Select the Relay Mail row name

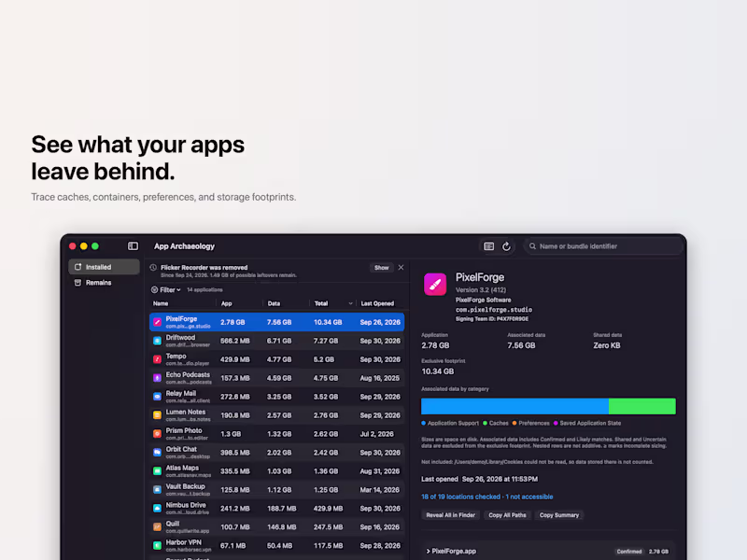(x=180, y=393)
